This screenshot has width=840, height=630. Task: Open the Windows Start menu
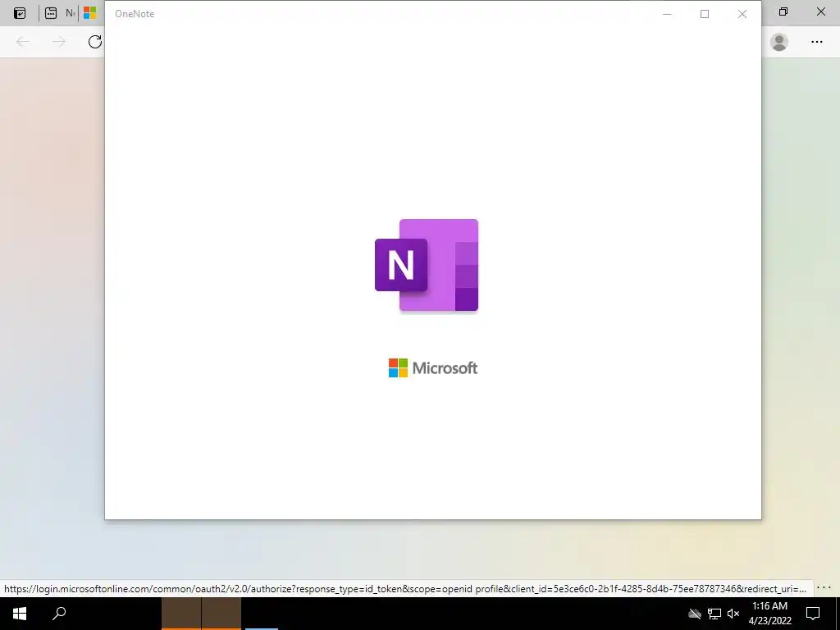(x=20, y=614)
